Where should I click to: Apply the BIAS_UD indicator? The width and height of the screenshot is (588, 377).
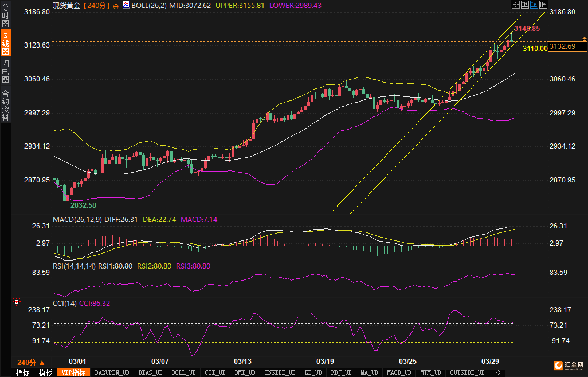[150, 373]
